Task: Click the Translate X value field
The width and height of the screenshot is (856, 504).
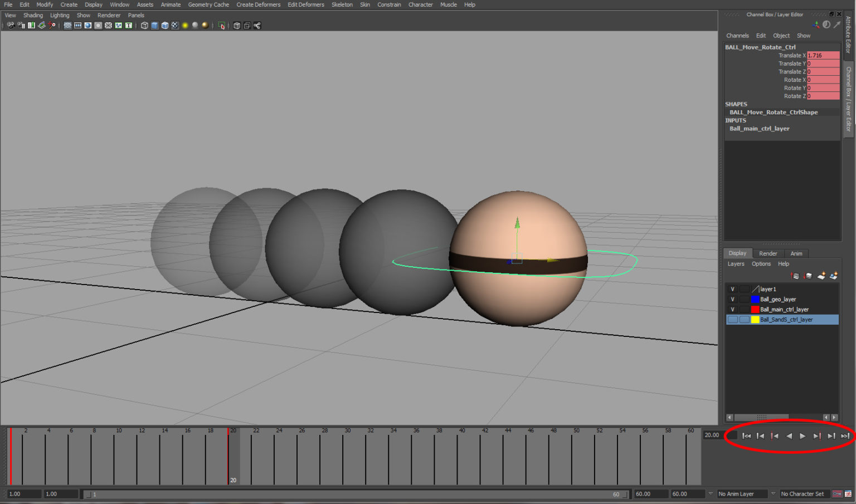Action: (x=823, y=56)
